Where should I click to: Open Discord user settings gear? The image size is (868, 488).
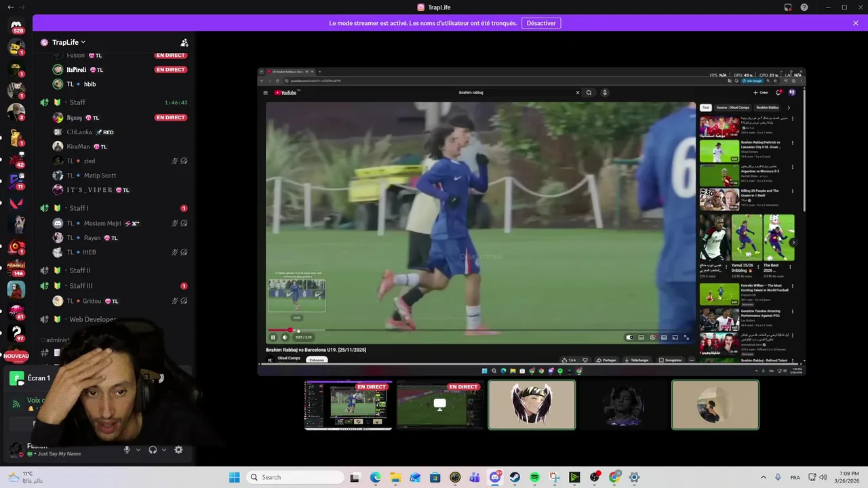click(x=178, y=449)
